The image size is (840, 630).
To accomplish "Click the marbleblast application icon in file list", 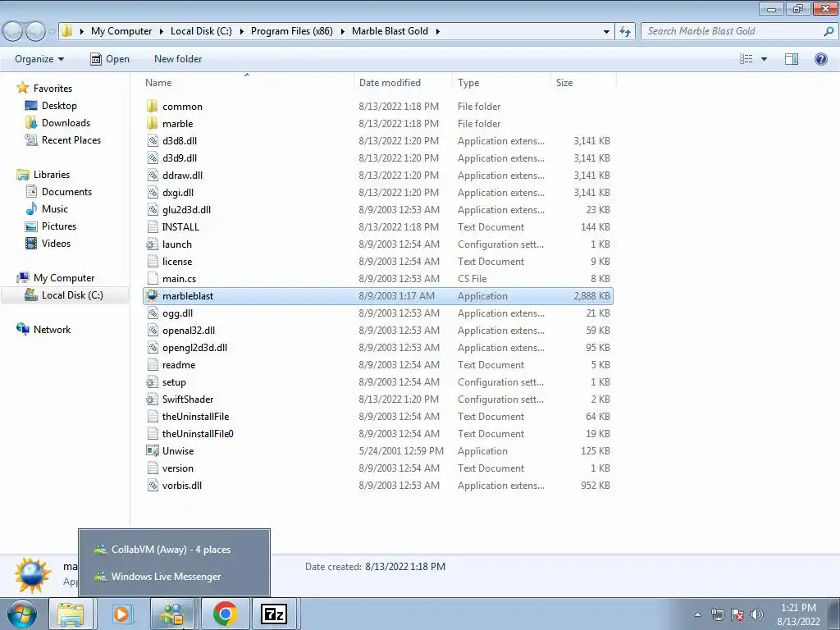I will tap(153, 295).
